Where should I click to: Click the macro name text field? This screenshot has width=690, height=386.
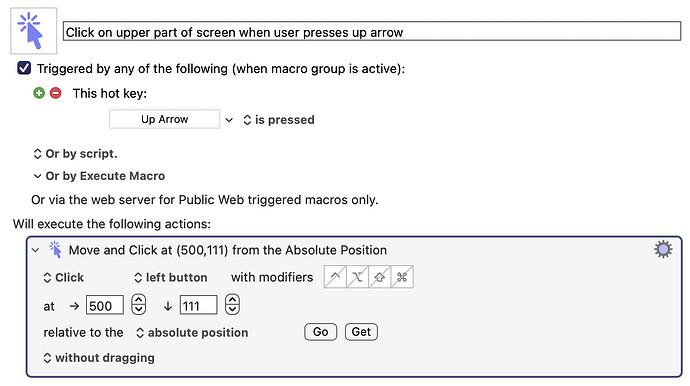372,32
